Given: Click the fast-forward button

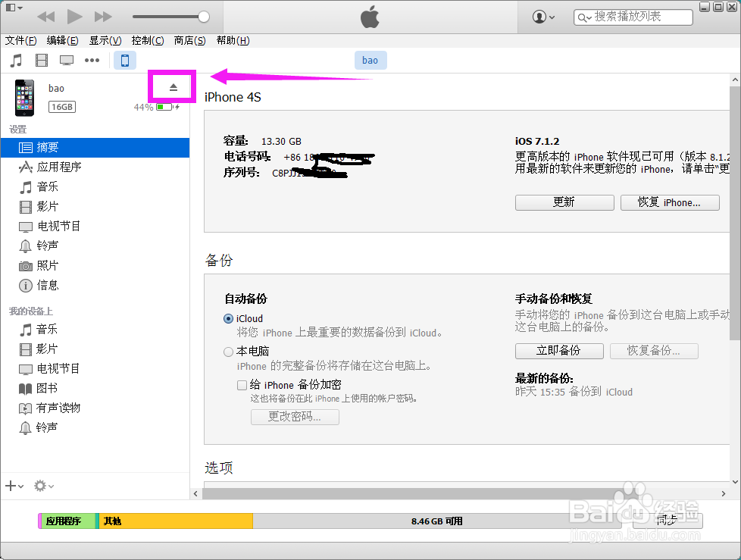Looking at the screenshot, I should coord(103,17).
